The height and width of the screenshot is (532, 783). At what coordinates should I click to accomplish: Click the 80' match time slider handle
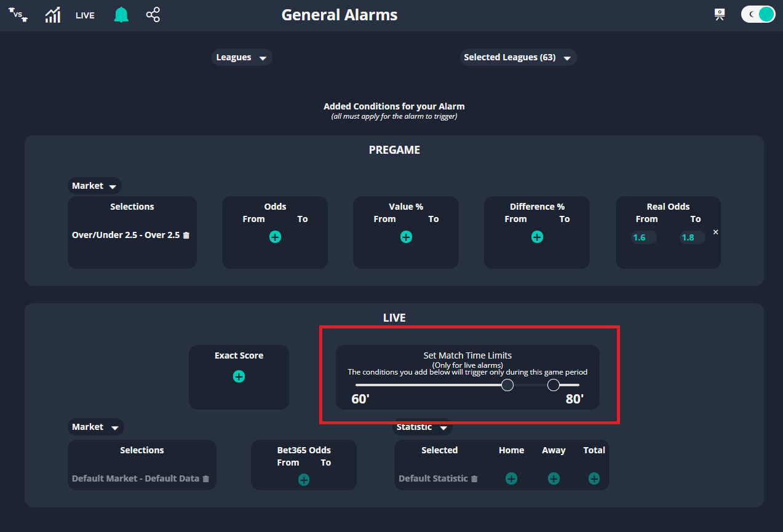coord(553,384)
